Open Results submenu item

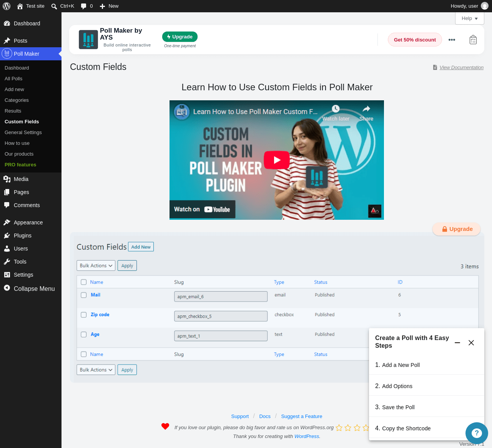pyautogui.click(x=13, y=111)
